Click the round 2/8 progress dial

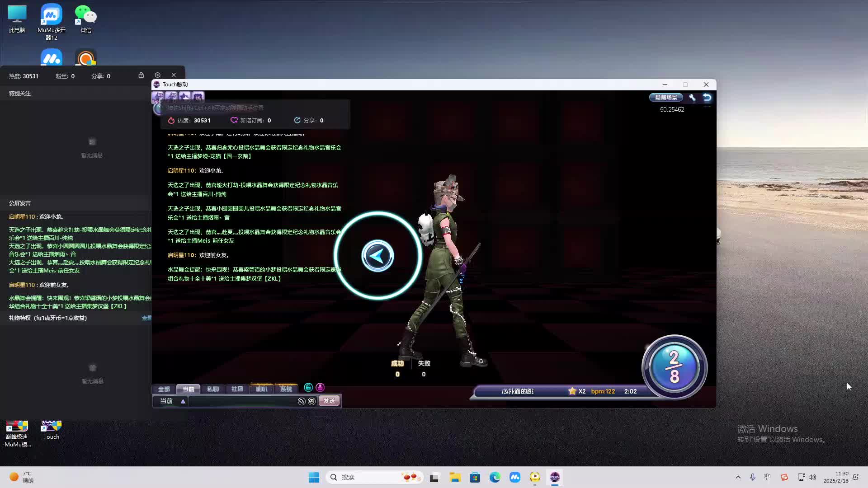pos(674,367)
